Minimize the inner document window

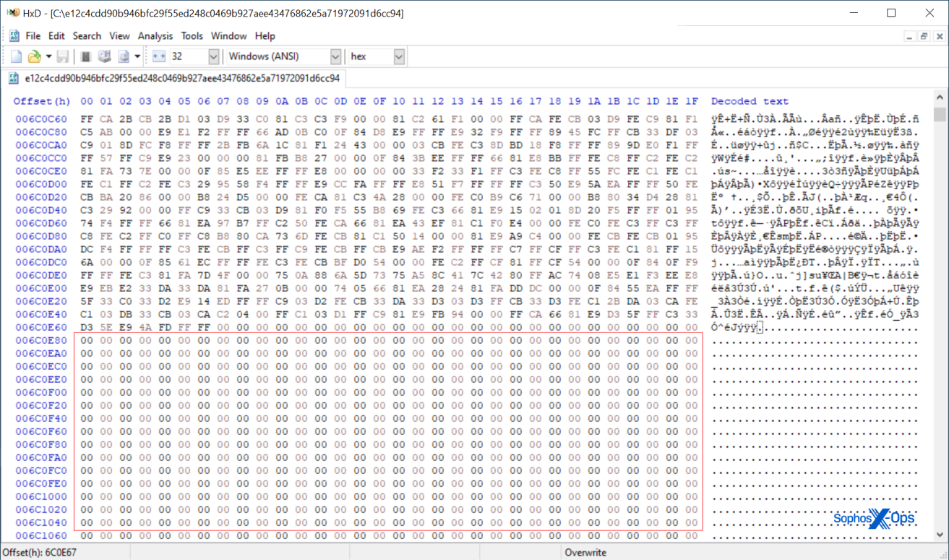[x=910, y=36]
